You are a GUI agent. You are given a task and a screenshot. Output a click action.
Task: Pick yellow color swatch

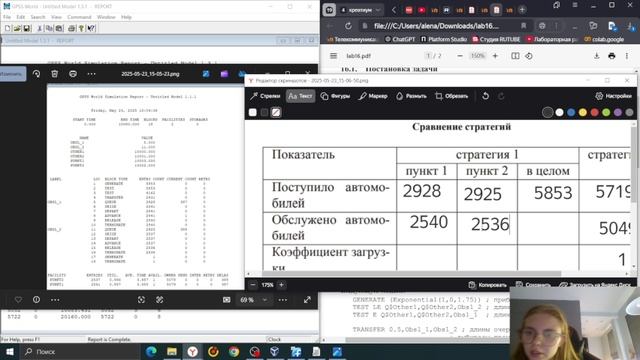(583, 112)
